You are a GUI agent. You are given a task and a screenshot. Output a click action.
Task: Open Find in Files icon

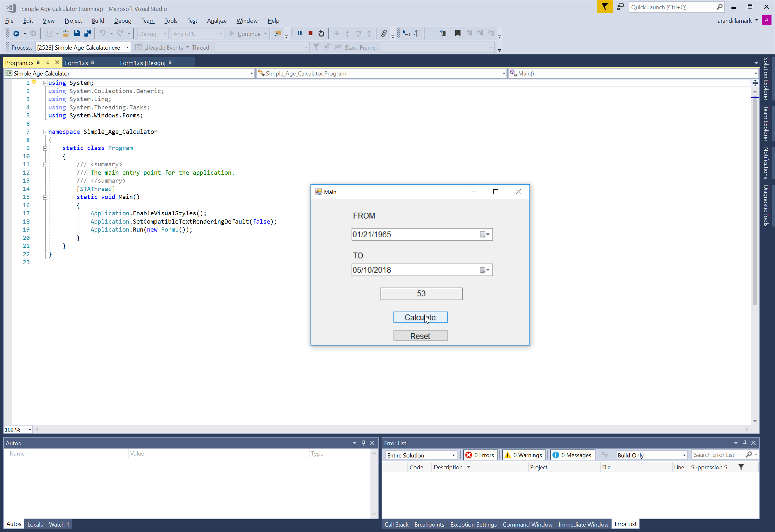pyautogui.click(x=278, y=33)
